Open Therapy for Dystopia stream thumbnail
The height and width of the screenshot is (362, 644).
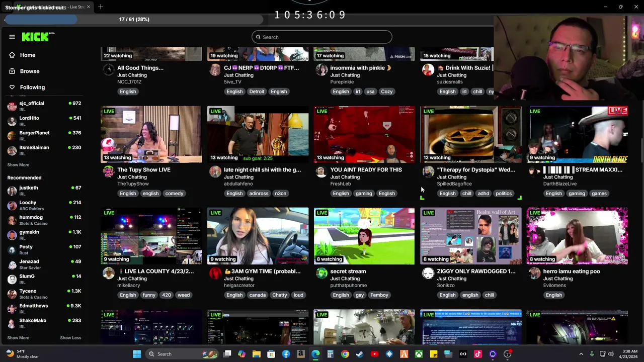(x=471, y=134)
